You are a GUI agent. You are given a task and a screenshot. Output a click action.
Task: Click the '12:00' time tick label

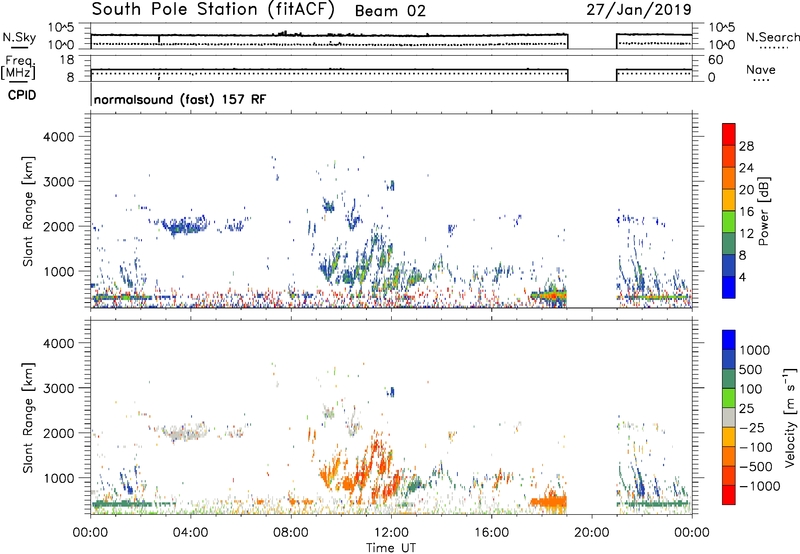click(391, 533)
